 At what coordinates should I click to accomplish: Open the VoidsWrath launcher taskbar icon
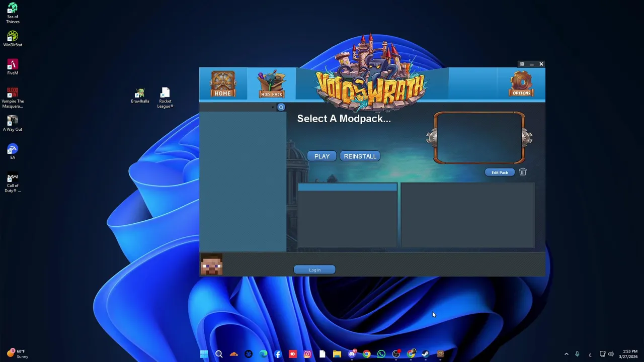point(440,354)
